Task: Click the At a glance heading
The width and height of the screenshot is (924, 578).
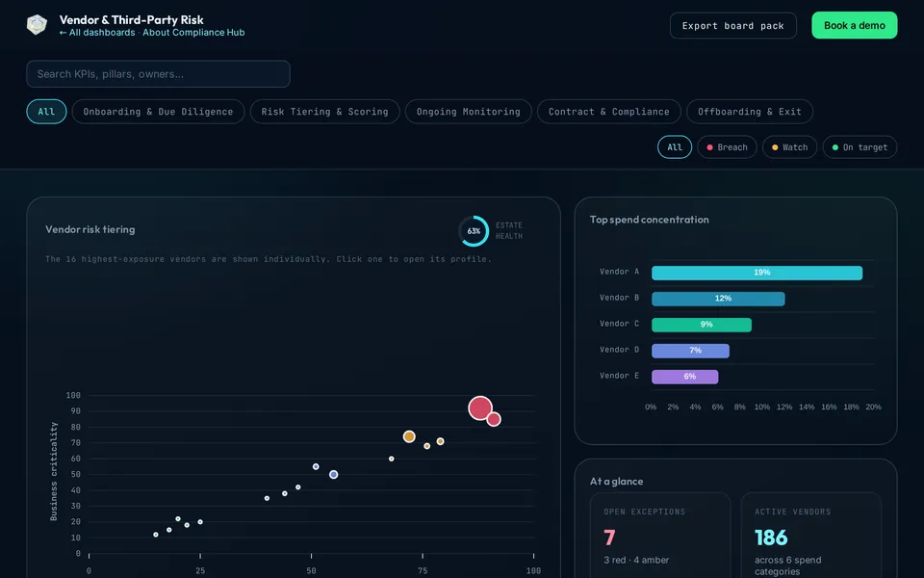Action: point(616,482)
